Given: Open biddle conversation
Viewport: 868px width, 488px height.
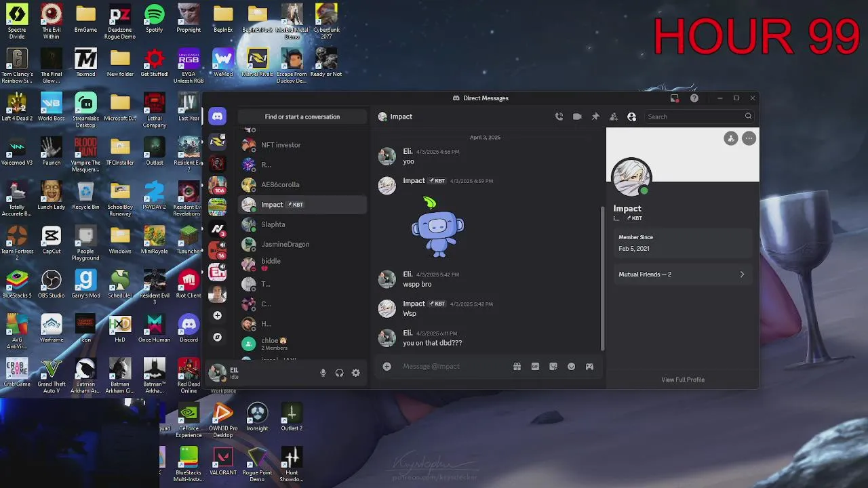Looking at the screenshot, I should pos(302,264).
